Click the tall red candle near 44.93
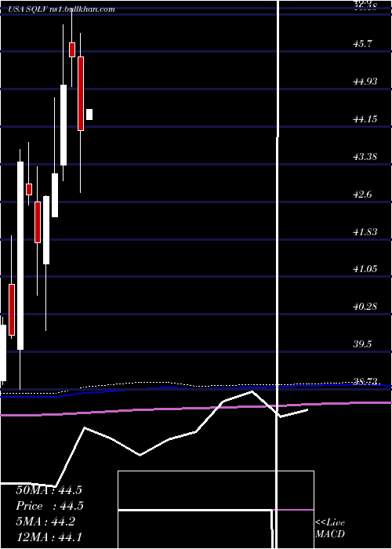 click(81, 93)
